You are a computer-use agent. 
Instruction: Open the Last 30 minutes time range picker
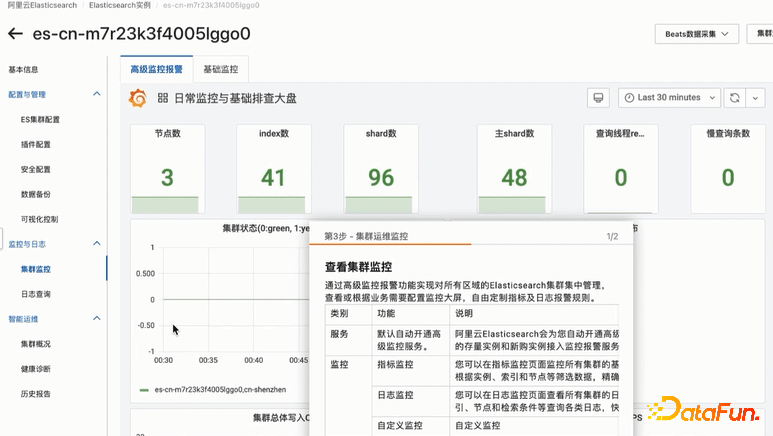click(x=669, y=98)
